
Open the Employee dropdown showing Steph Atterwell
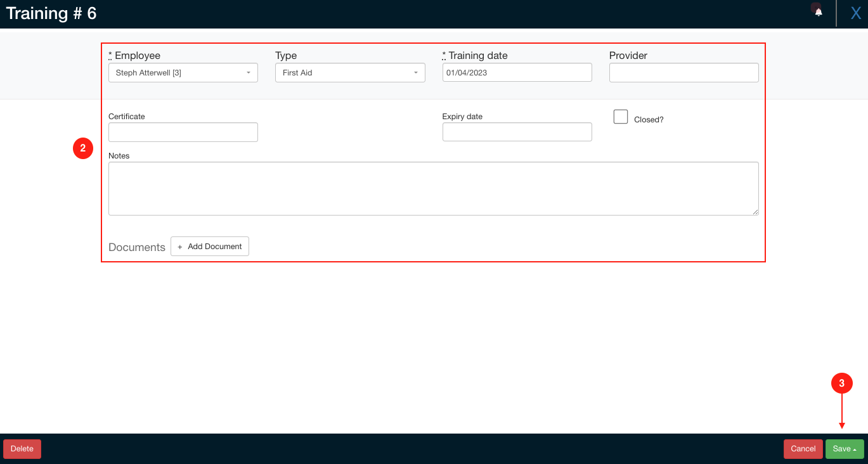(183, 73)
